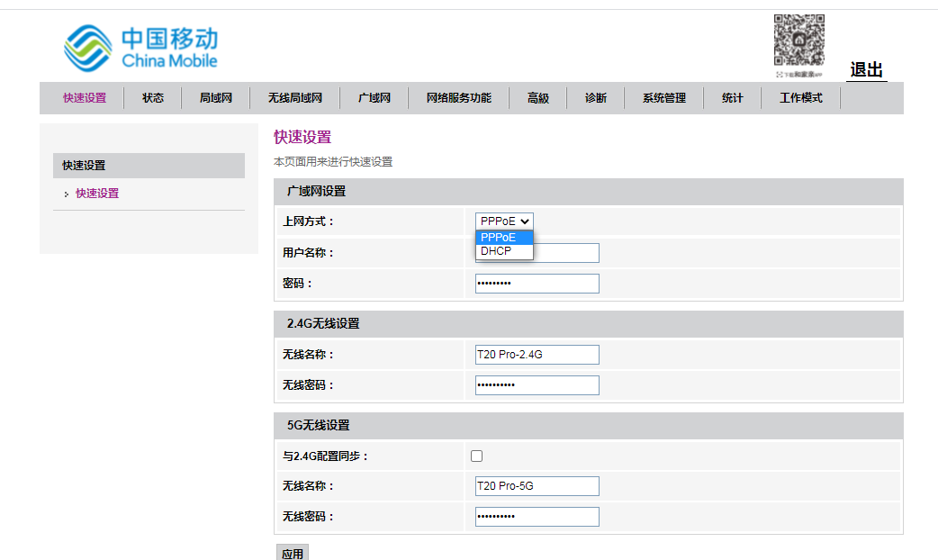Click the 2.4G 无线密码 password field
Viewport: 938px width, 560px height.
[x=537, y=385]
